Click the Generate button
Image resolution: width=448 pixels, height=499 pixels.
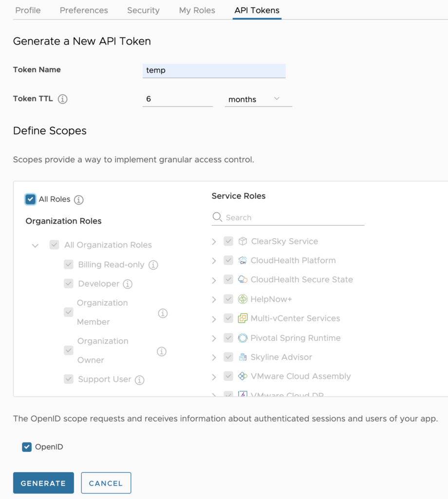tap(43, 483)
